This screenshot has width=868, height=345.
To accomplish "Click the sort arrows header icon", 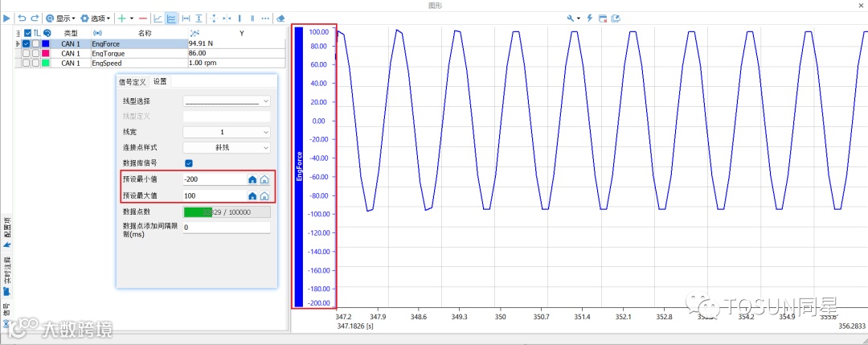I will tap(36, 33).
